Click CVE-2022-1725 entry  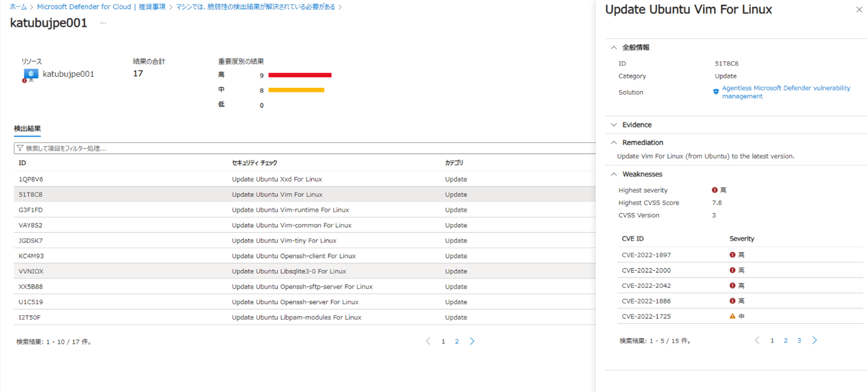point(646,316)
